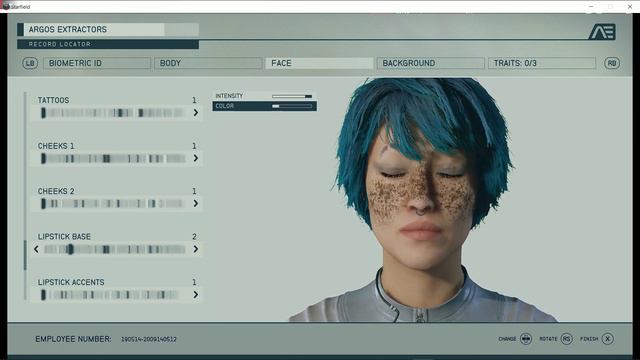This screenshot has width=640, height=360.
Task: Click the Rotate label
Action: tap(548, 339)
